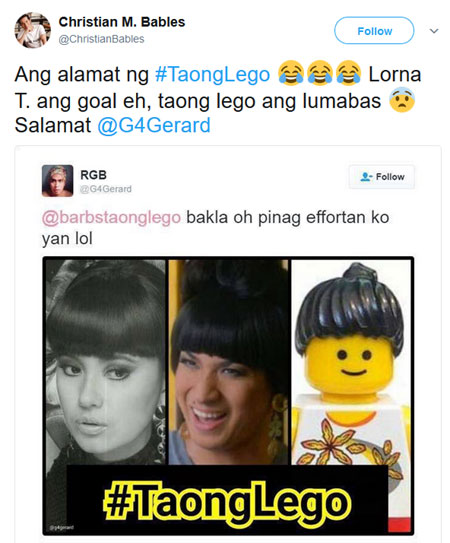The height and width of the screenshot is (543, 450).
Task: Open the @barbstaonglego mention
Action: (x=111, y=218)
